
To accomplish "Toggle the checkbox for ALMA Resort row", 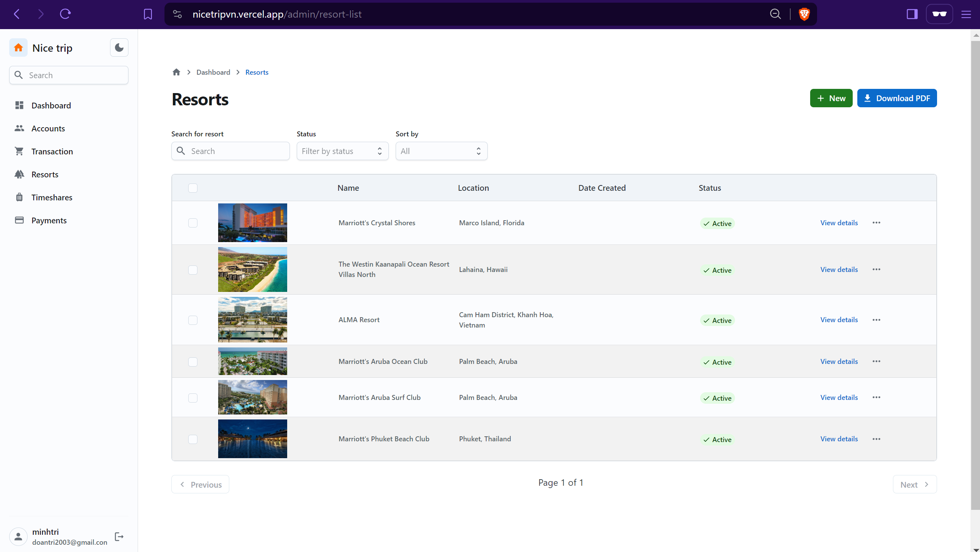I will pyautogui.click(x=192, y=319).
